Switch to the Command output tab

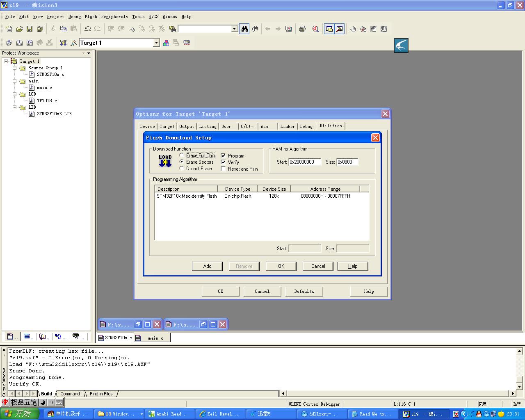tap(70, 394)
